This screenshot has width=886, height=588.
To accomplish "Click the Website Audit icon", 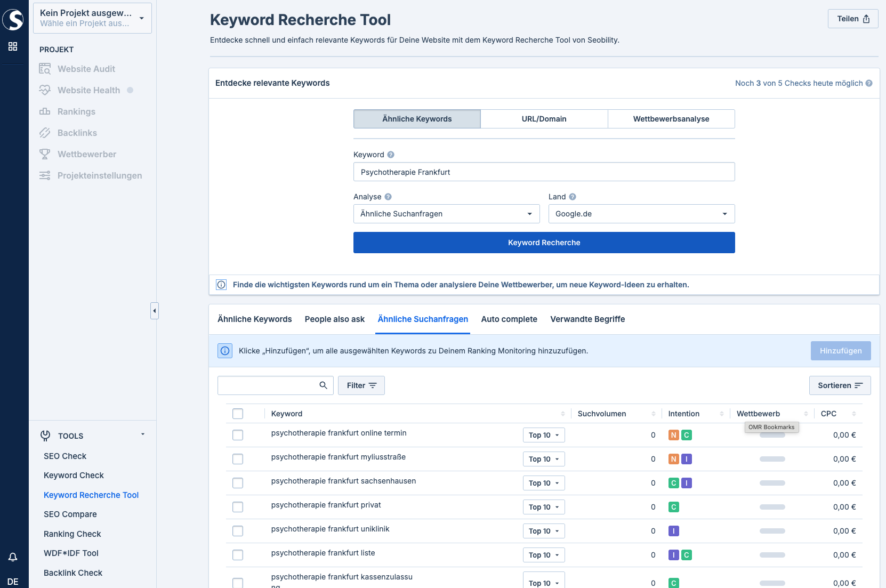I will point(45,69).
